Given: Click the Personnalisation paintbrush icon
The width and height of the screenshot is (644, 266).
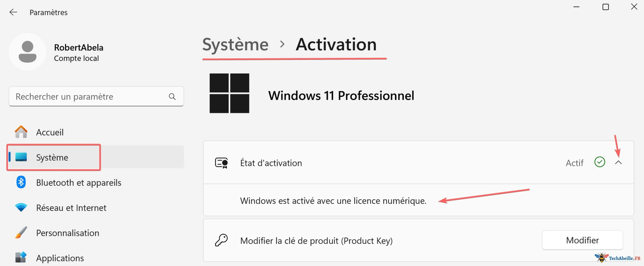Looking at the screenshot, I should pos(21,233).
